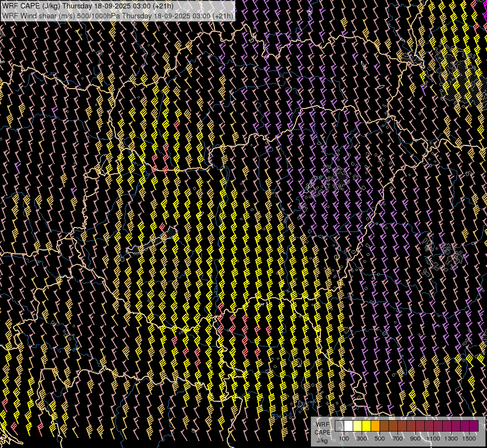
Task: Pick the bright yellow legend swatch
Action: click(366, 426)
